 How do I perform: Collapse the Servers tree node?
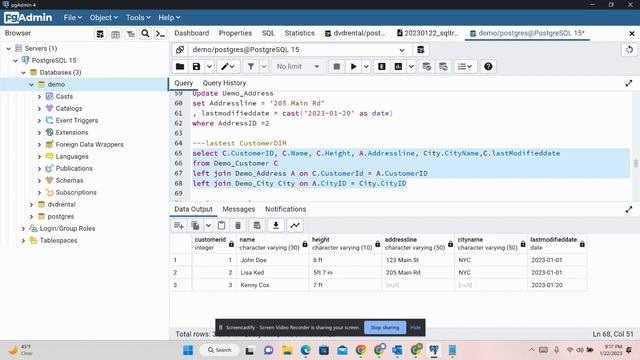click(x=8, y=49)
